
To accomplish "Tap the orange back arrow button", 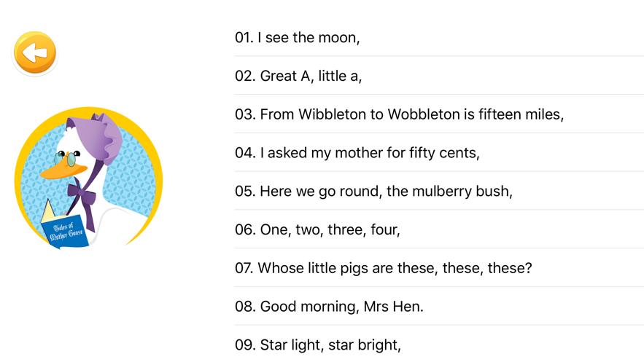I will (x=34, y=52).
